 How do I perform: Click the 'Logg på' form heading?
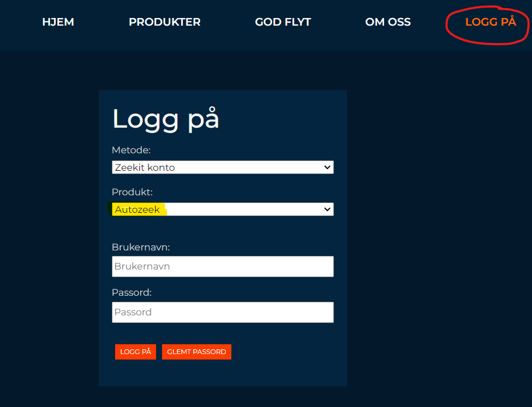click(x=165, y=119)
